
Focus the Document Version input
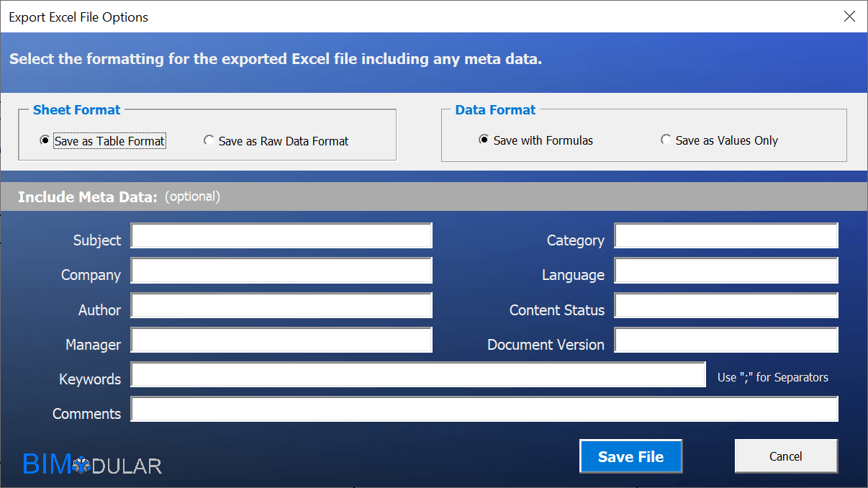tap(725, 340)
